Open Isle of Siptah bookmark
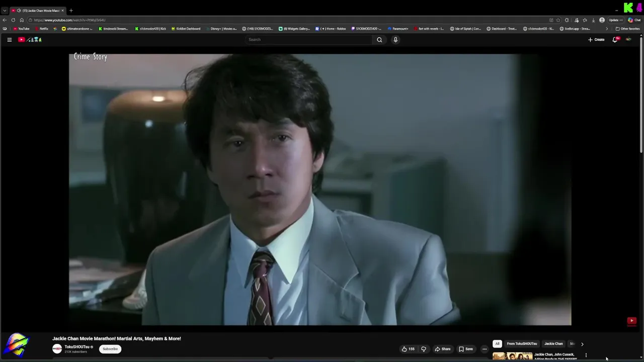This screenshot has height=362, width=644. (x=465, y=29)
